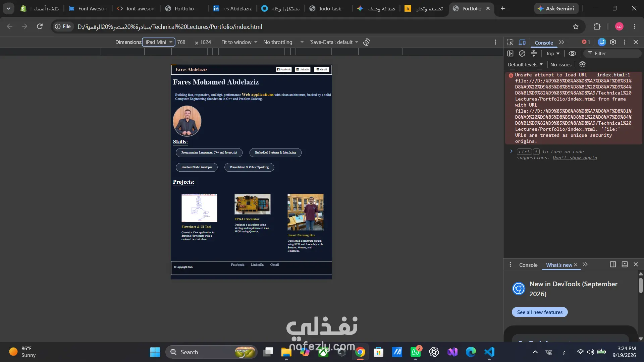Select the inspect element picker icon

point(510,42)
